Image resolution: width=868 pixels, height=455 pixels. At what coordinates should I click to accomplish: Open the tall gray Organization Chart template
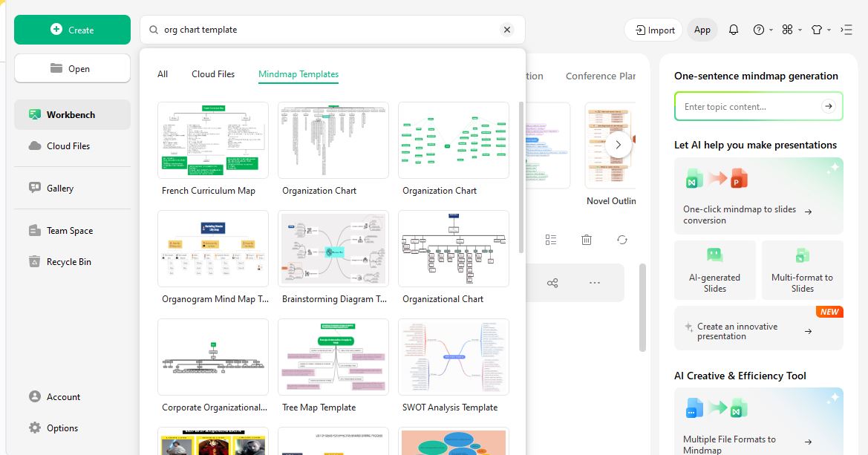(333, 140)
